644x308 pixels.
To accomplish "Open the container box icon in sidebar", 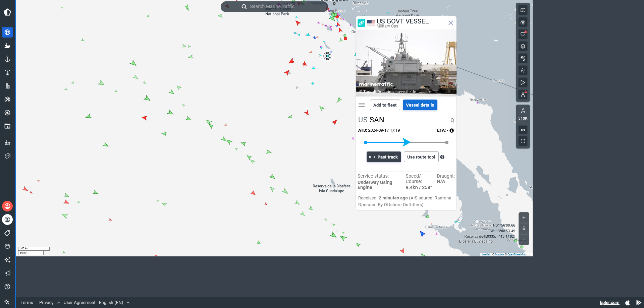I will (x=7, y=156).
